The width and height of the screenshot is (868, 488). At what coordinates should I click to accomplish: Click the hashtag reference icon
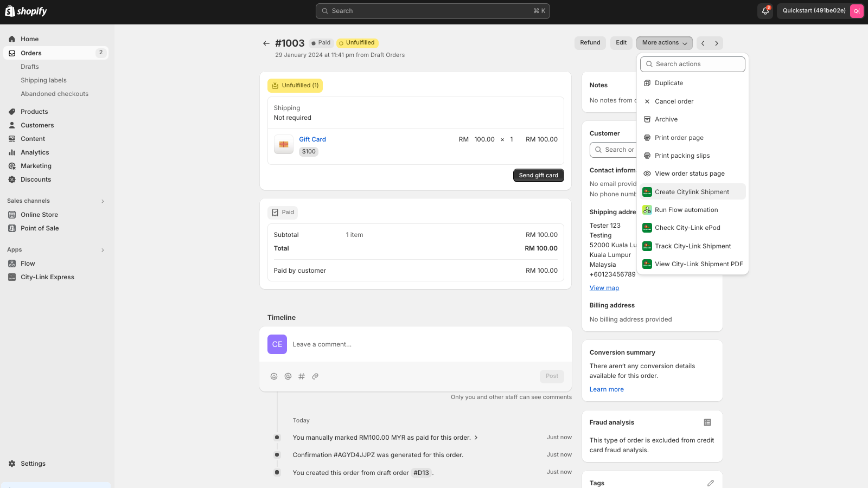click(302, 376)
